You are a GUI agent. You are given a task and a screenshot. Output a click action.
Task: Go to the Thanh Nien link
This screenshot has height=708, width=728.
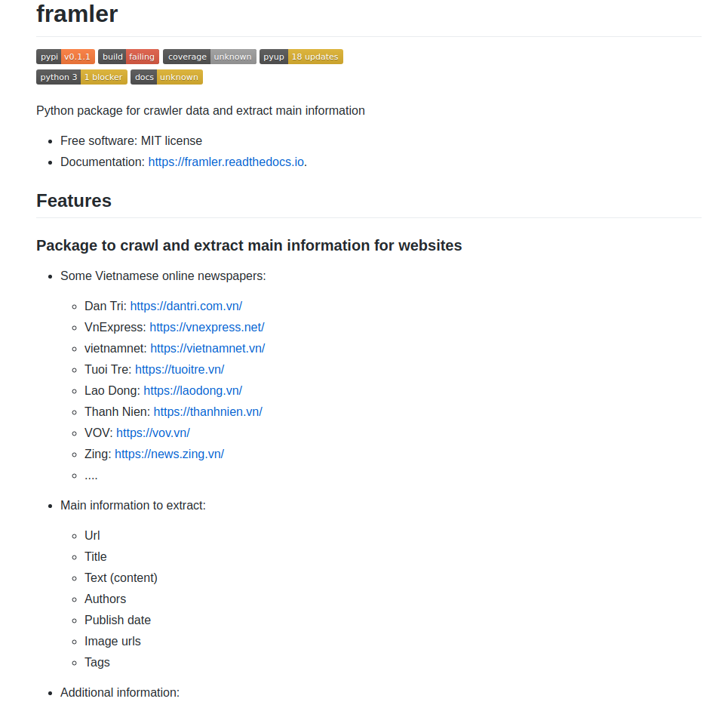click(207, 411)
